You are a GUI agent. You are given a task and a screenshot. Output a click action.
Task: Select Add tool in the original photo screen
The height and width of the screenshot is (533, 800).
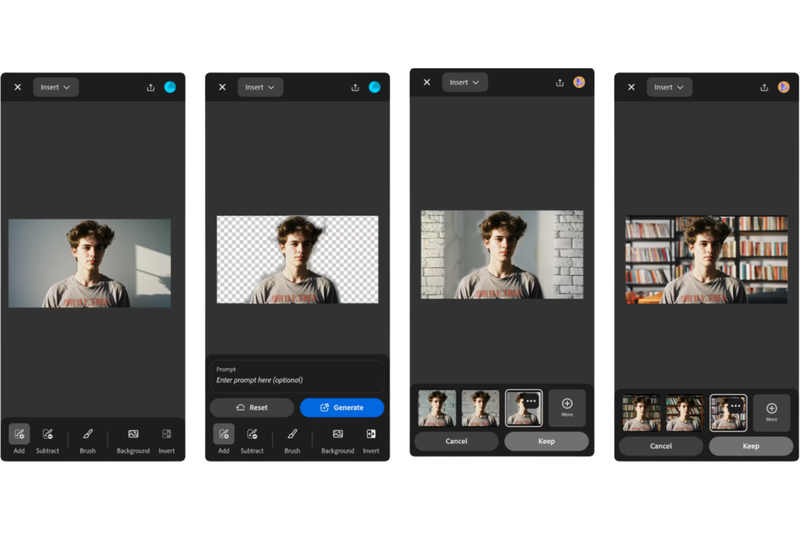coord(19,435)
